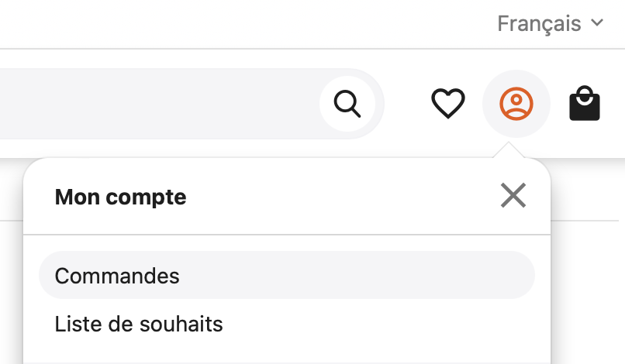Dismiss the account popup using the grey X
Screen dimensions: 625x364
[x=513, y=195]
